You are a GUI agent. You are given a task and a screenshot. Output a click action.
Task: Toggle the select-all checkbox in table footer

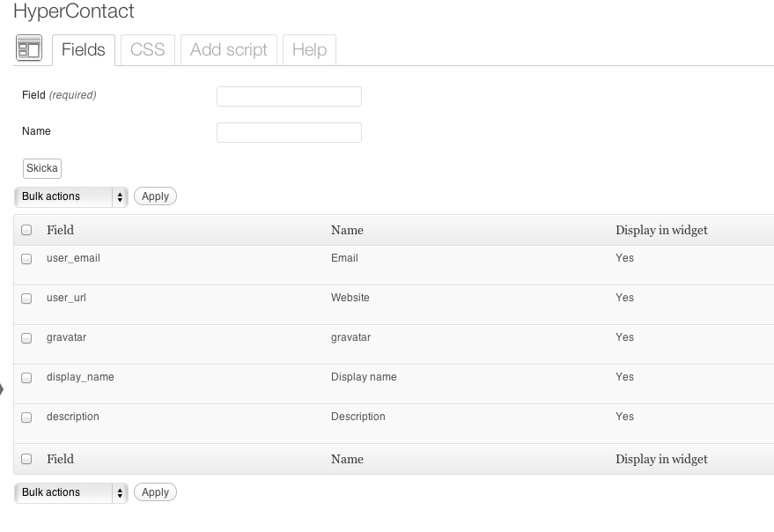pos(26,459)
